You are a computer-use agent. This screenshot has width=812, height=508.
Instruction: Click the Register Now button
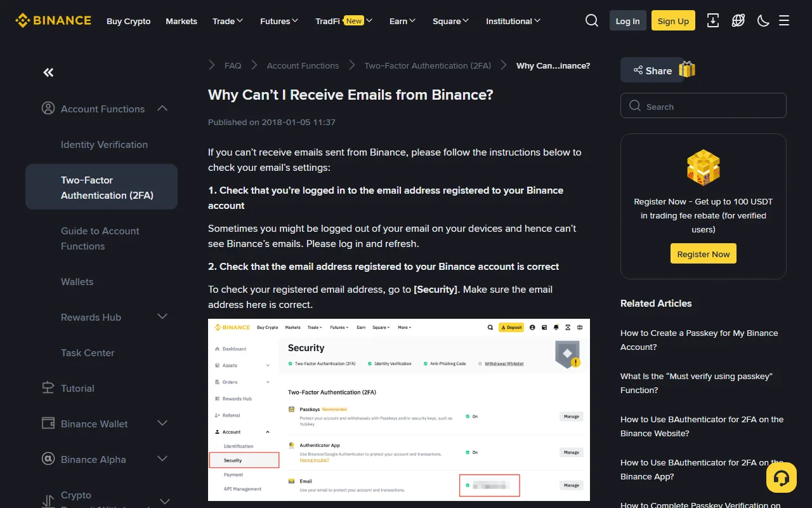pos(704,254)
